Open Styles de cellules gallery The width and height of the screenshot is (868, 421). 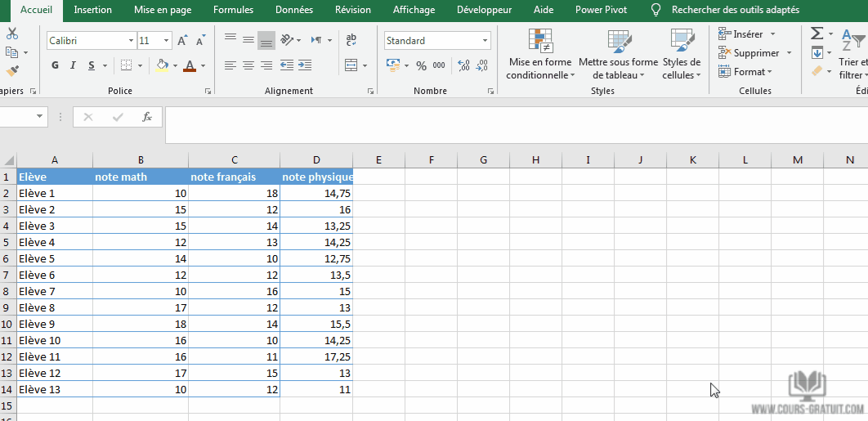[682, 53]
